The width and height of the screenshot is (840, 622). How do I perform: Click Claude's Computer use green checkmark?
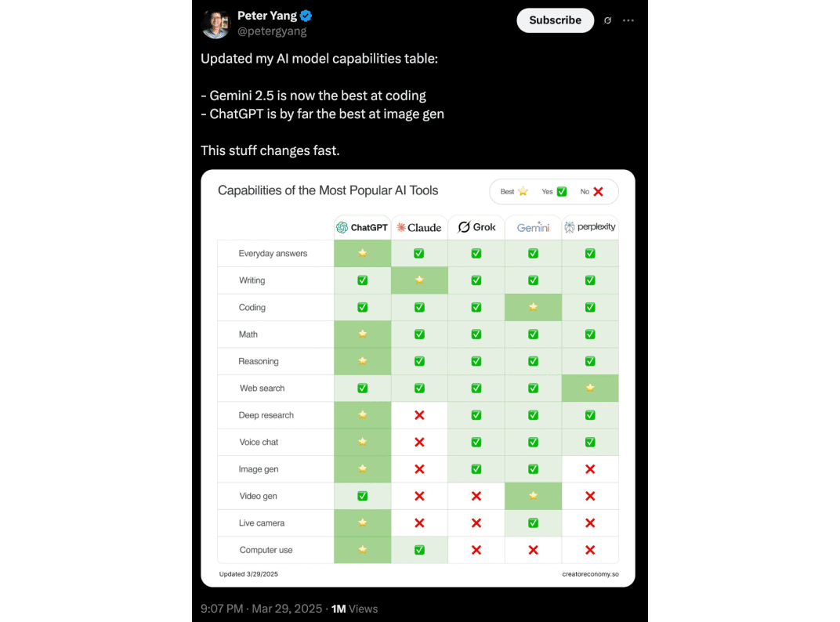(x=419, y=550)
